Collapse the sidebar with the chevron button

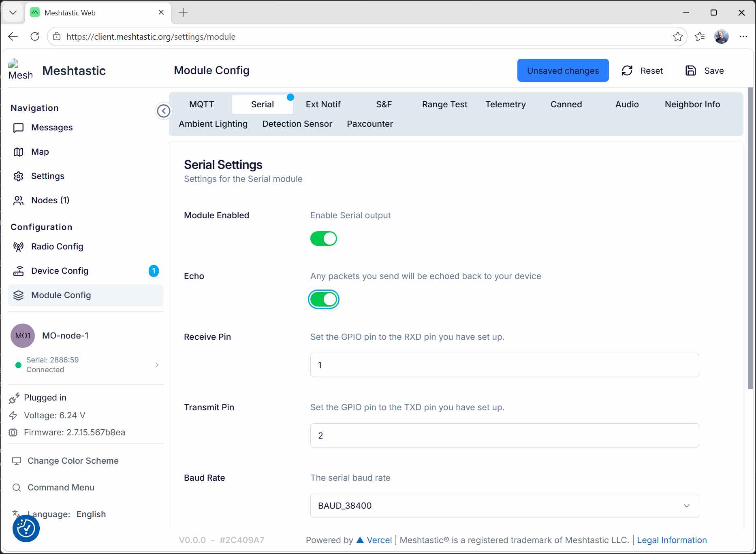(x=164, y=111)
